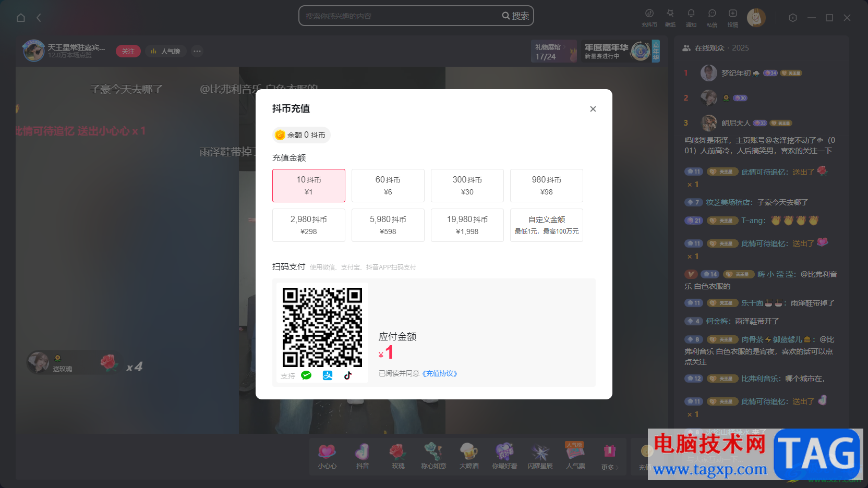Viewport: 868px width, 488px height.
Task: Send the 称心如意 gift
Action: [x=433, y=456]
